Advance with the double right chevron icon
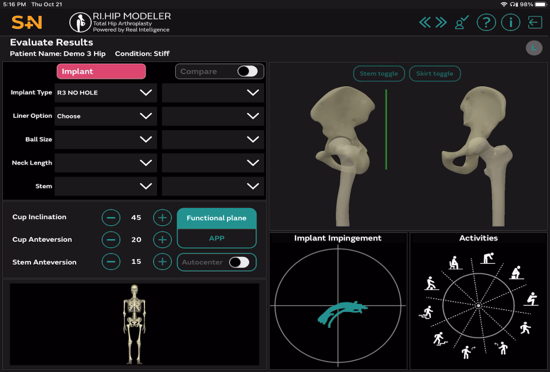The height and width of the screenshot is (372, 550). pos(441,23)
